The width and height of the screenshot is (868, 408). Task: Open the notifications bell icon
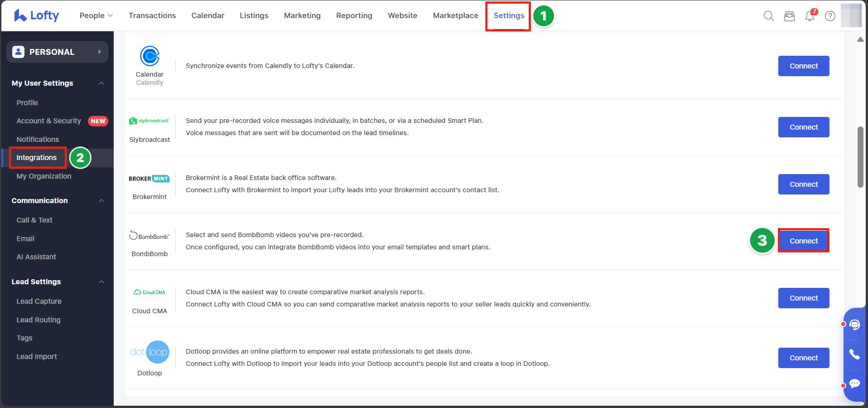[810, 16]
